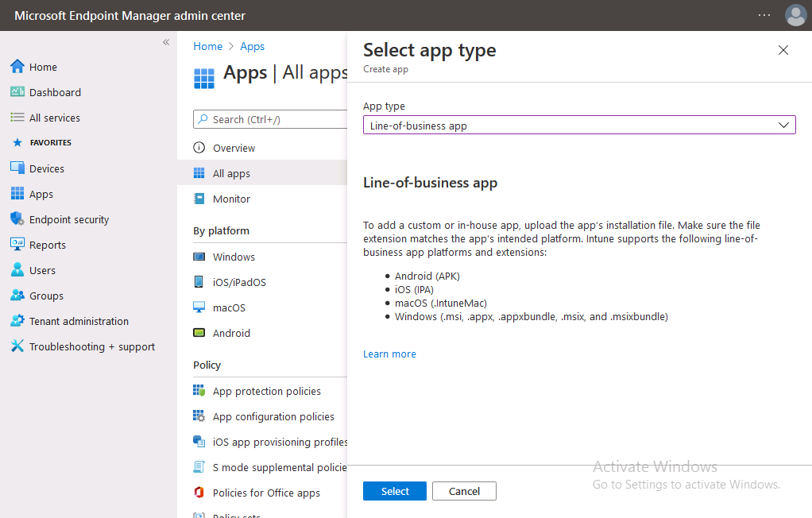Viewport: 812px width, 518px height.
Task: Click the Favorites star icon
Action: point(17,142)
